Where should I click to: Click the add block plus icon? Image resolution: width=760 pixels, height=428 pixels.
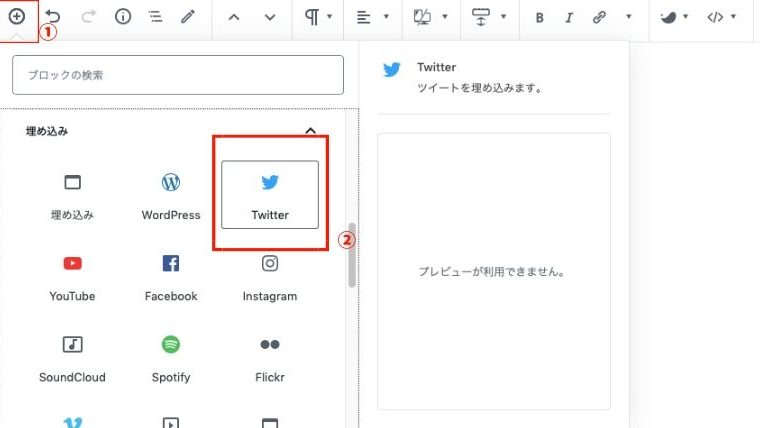click(x=17, y=17)
